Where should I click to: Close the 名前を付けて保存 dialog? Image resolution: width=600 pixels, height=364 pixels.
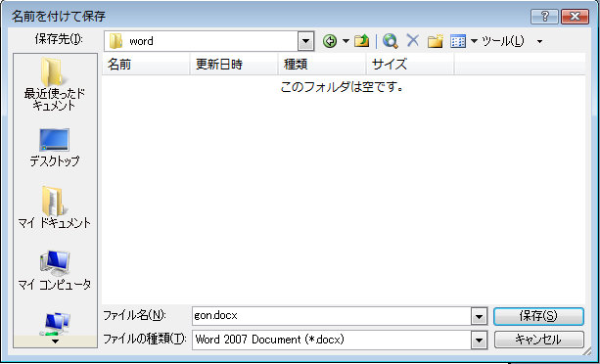pyautogui.click(x=575, y=16)
